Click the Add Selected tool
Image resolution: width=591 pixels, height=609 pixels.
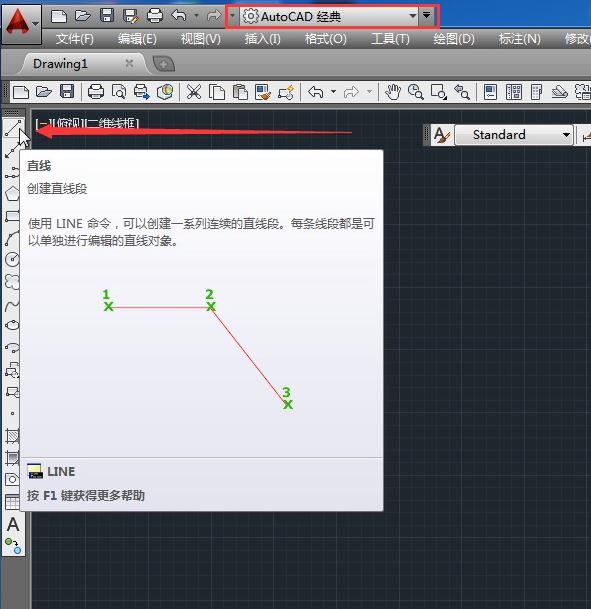coord(12,546)
